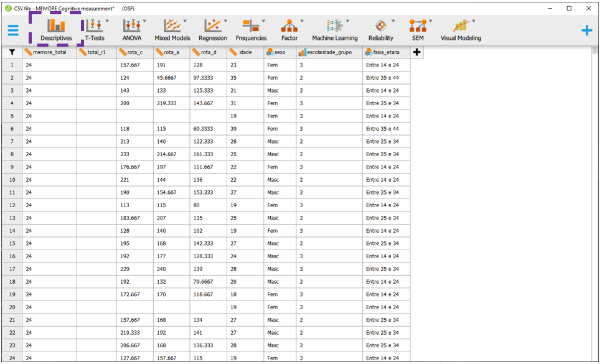This screenshot has height=364, width=602.
Task: Click the Reliability module icon
Action: pyautogui.click(x=380, y=30)
